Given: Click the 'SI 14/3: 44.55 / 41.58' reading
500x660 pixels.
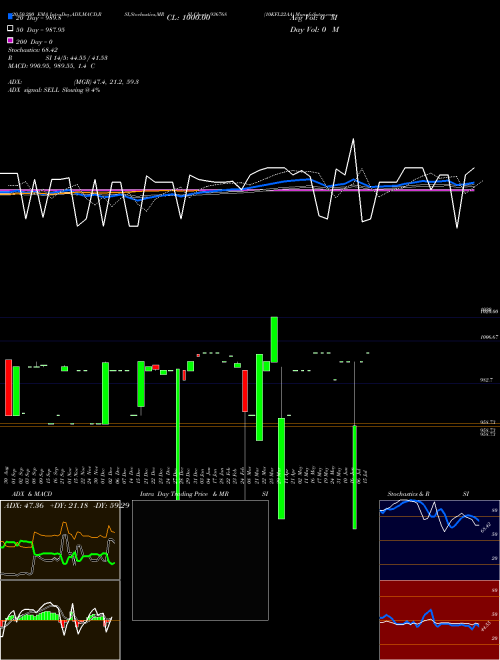Looking at the screenshot, I should 77,58.
